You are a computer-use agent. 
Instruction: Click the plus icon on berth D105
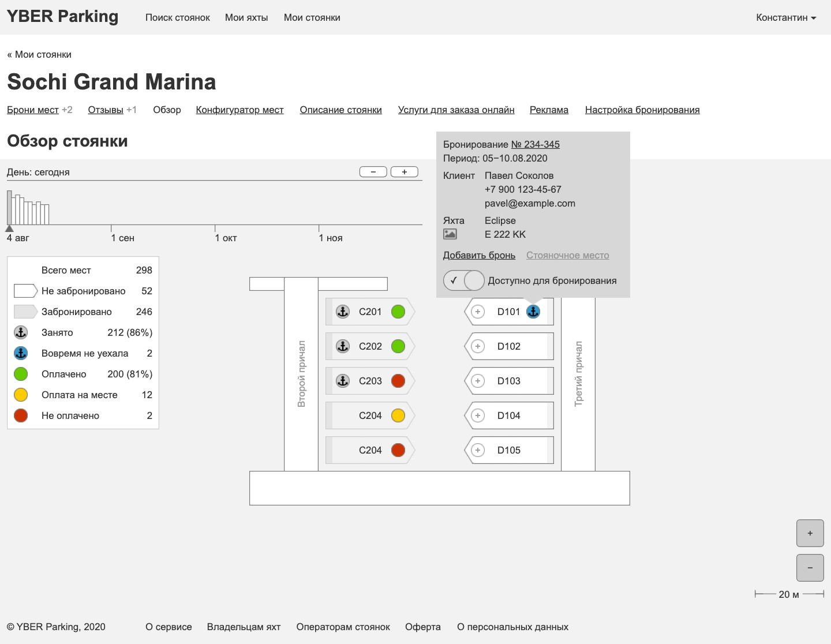coord(478,450)
